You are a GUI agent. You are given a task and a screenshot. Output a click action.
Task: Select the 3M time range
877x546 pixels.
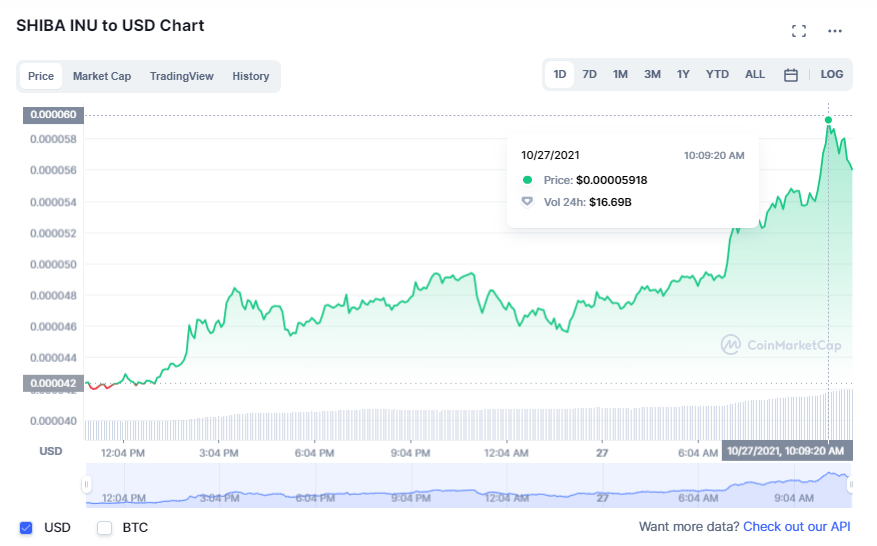[x=652, y=74]
